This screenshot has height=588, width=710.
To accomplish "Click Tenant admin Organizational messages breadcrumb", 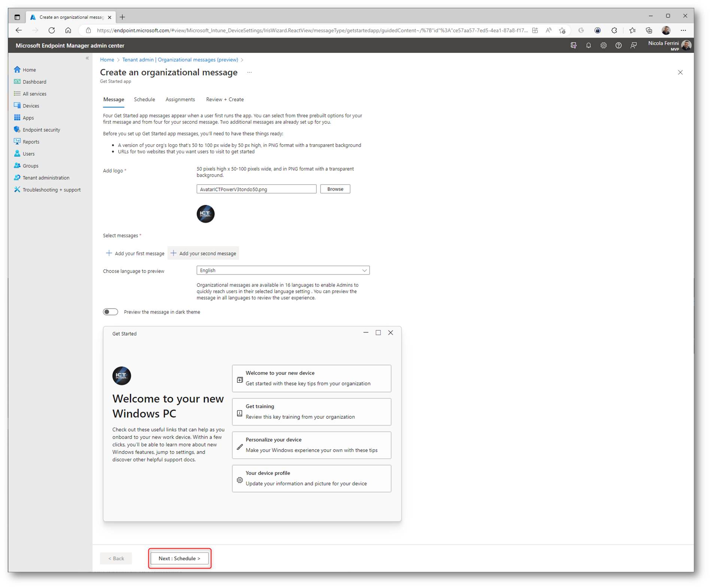I will [x=180, y=60].
